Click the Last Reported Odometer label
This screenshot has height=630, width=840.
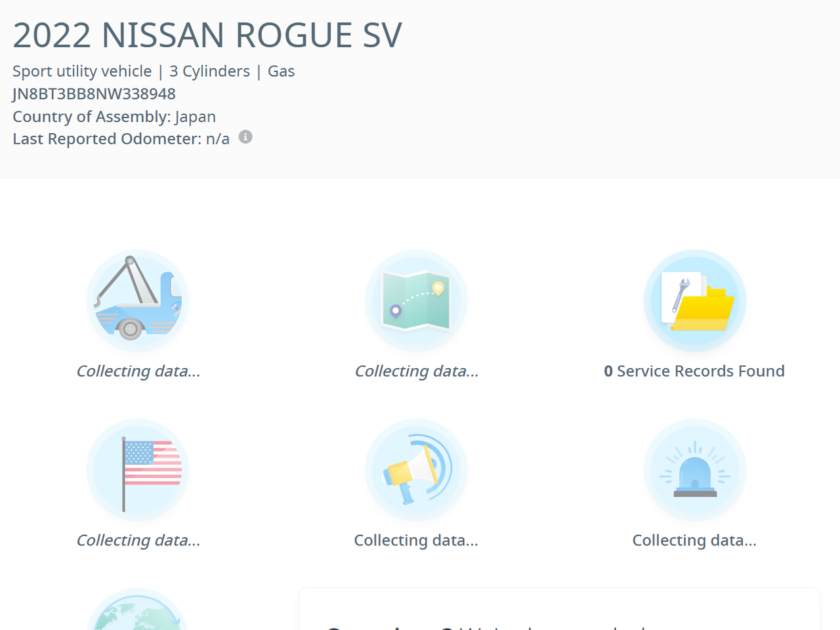pos(107,138)
